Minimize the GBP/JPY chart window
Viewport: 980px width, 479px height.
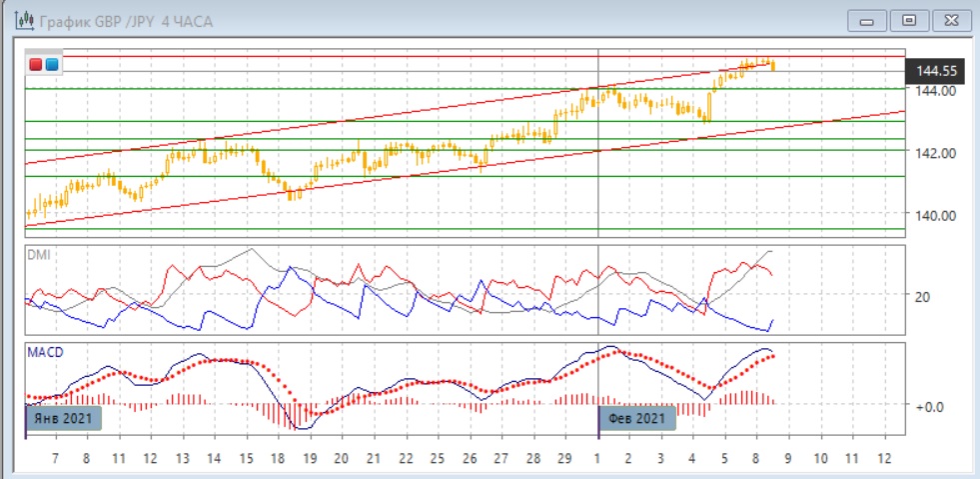[x=867, y=20]
